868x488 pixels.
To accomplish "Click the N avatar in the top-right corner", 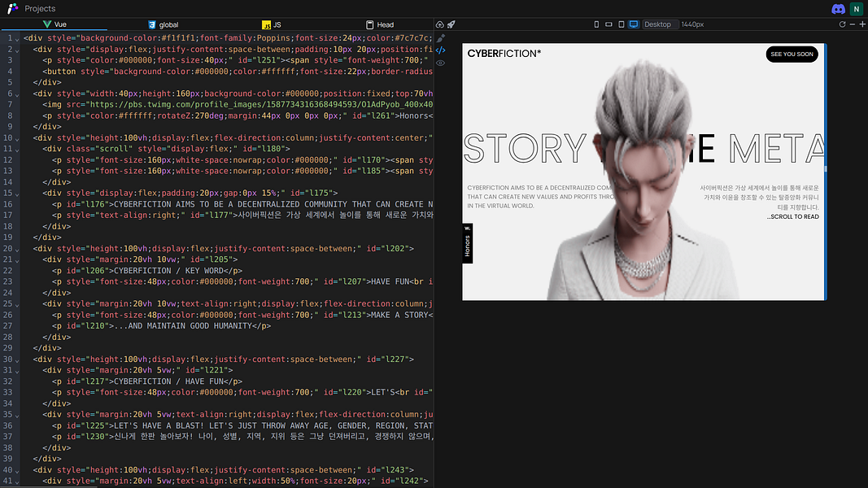I will tap(856, 9).
